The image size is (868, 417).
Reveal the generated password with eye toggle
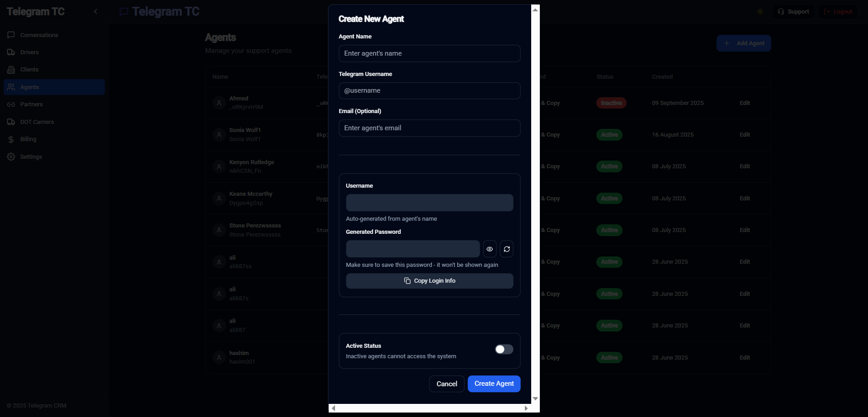[x=490, y=249]
